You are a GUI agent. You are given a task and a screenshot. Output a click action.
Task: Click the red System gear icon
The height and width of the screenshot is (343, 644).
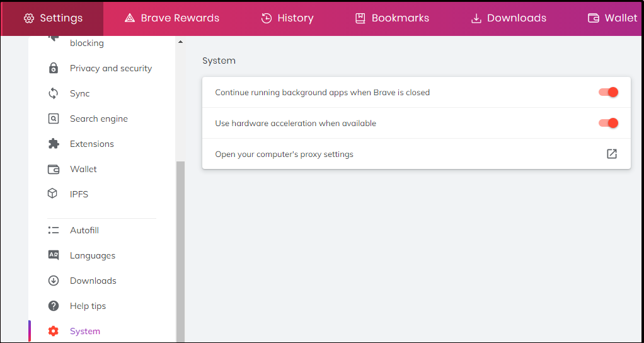click(x=54, y=331)
